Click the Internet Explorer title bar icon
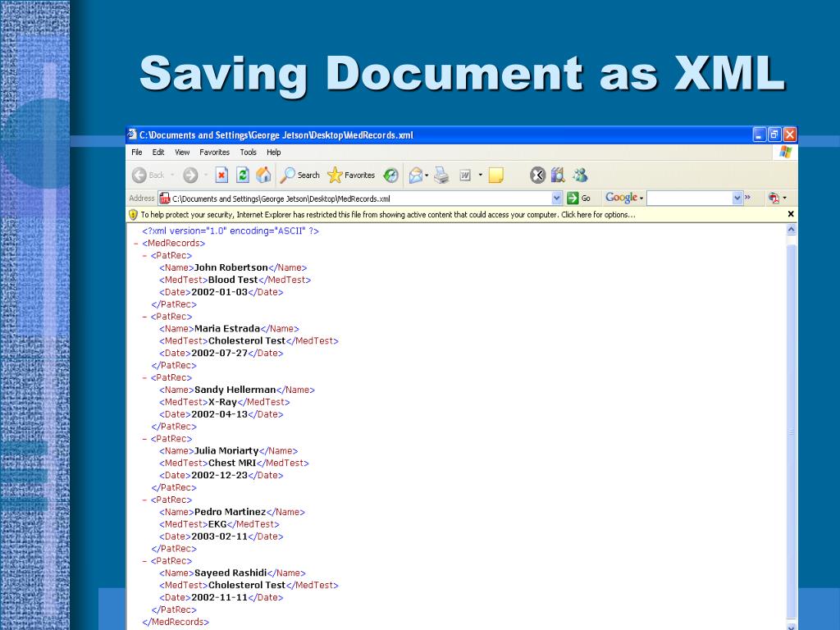The width and height of the screenshot is (840, 630). pyautogui.click(x=132, y=135)
